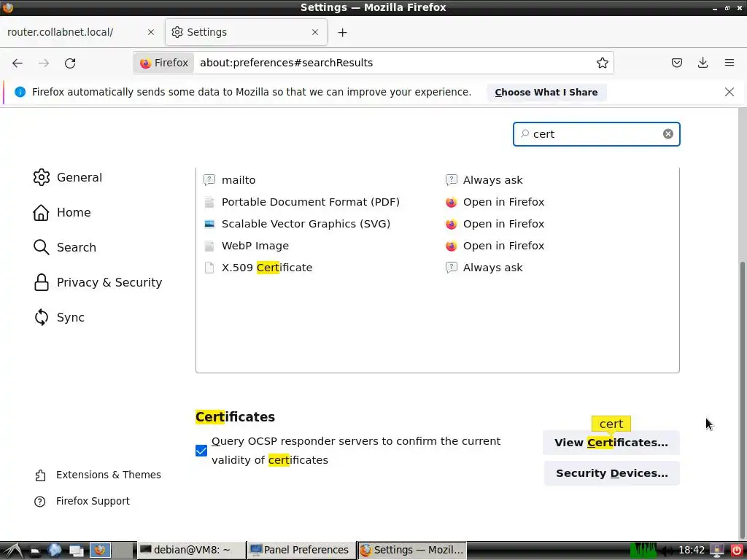The height and width of the screenshot is (560, 747).
Task: Open the General settings category
Action: click(x=68, y=177)
